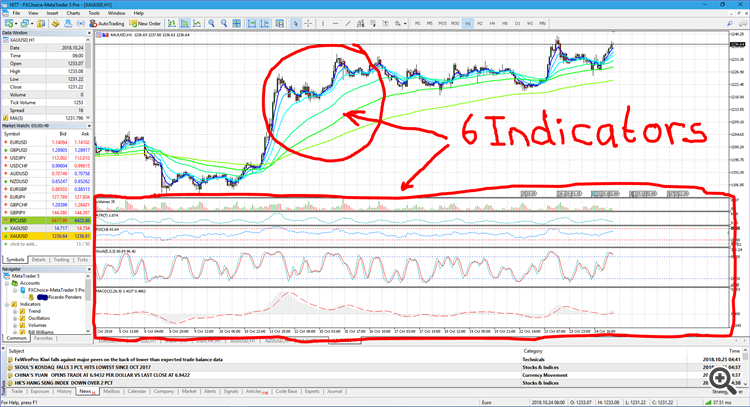The width and height of the screenshot is (750, 407).
Task: Select the equidistant channel tool
Action: point(360,23)
